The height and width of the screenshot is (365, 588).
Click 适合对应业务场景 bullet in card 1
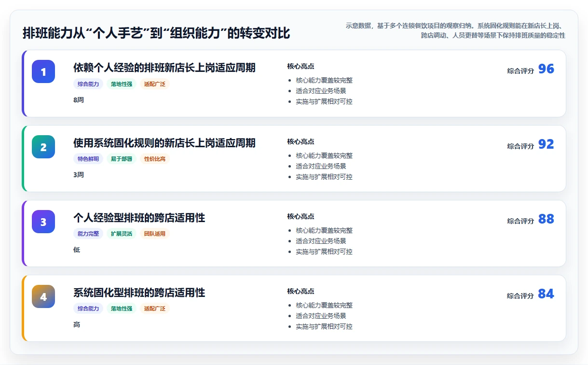pyautogui.click(x=321, y=91)
